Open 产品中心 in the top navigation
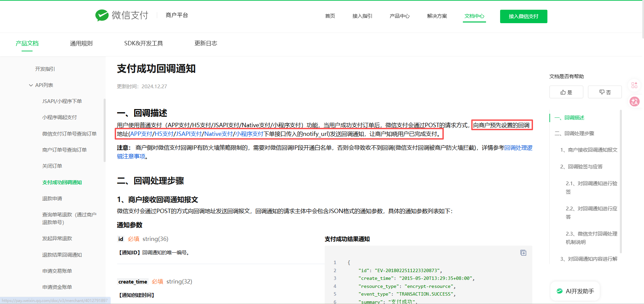 click(x=399, y=16)
